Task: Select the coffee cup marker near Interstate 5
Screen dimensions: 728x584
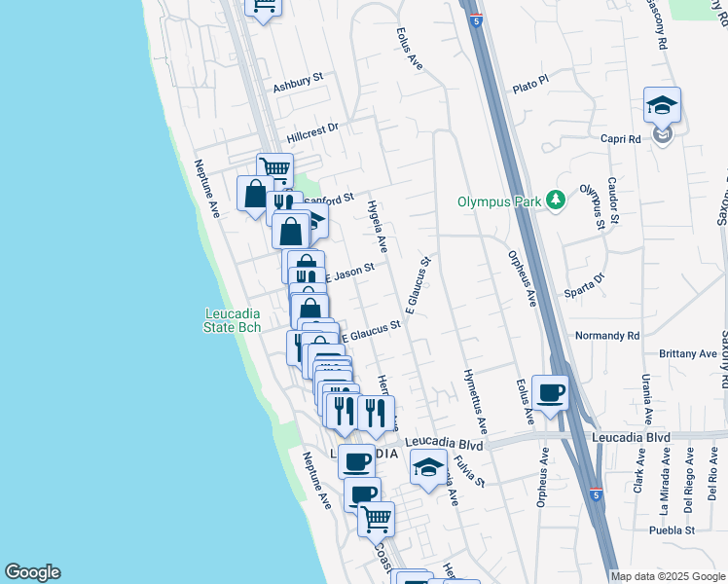Action: (x=550, y=395)
